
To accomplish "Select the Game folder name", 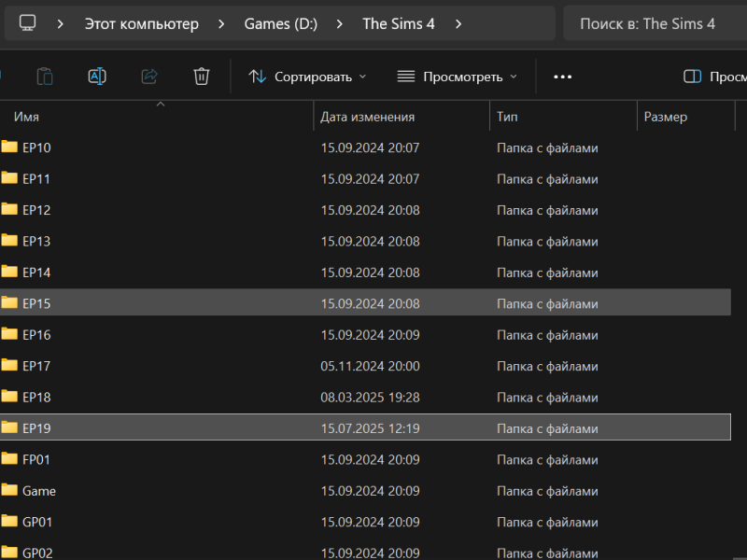I will (39, 491).
